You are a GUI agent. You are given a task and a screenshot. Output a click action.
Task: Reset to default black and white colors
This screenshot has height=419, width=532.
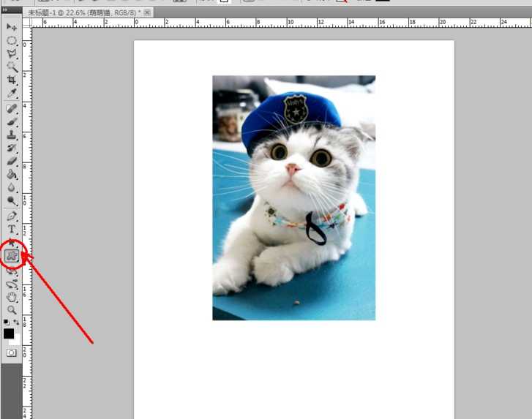pos(6,322)
